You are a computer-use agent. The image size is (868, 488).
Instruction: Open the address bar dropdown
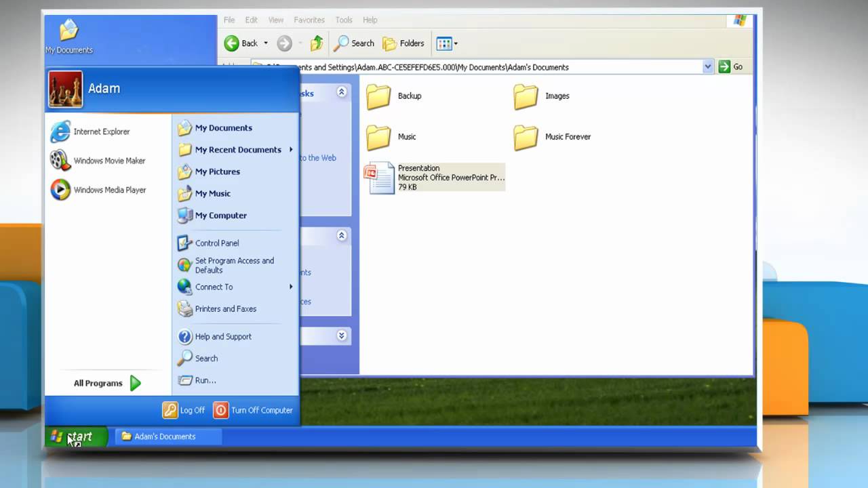coord(708,66)
